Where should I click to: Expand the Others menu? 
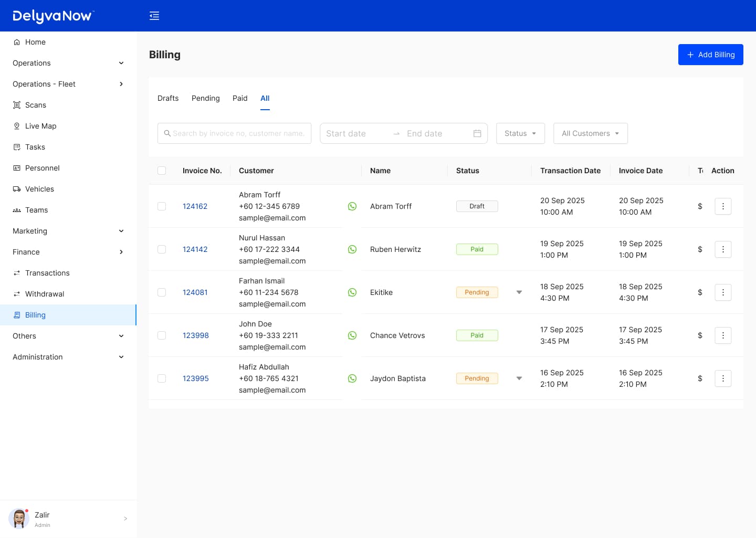pos(68,336)
